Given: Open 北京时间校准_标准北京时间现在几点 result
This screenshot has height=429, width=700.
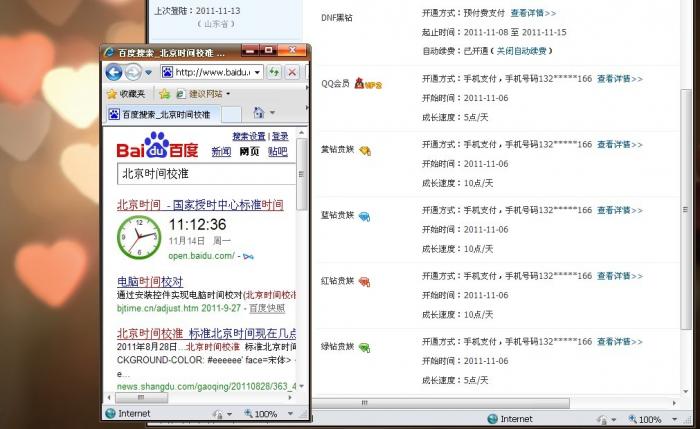Looking at the screenshot, I should coord(206,333).
